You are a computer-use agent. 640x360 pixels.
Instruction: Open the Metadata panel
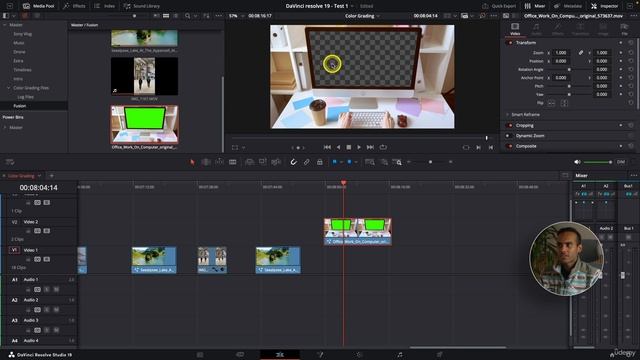tap(567, 6)
